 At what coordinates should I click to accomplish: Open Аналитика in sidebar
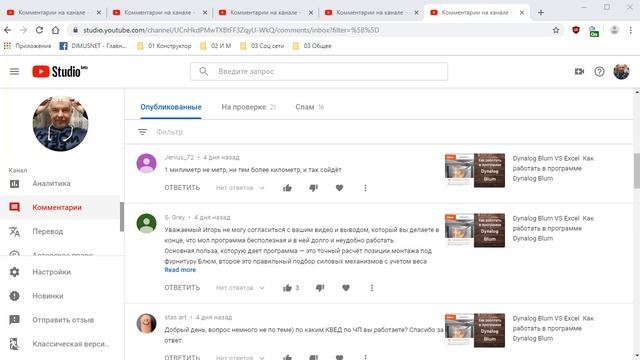51,184
